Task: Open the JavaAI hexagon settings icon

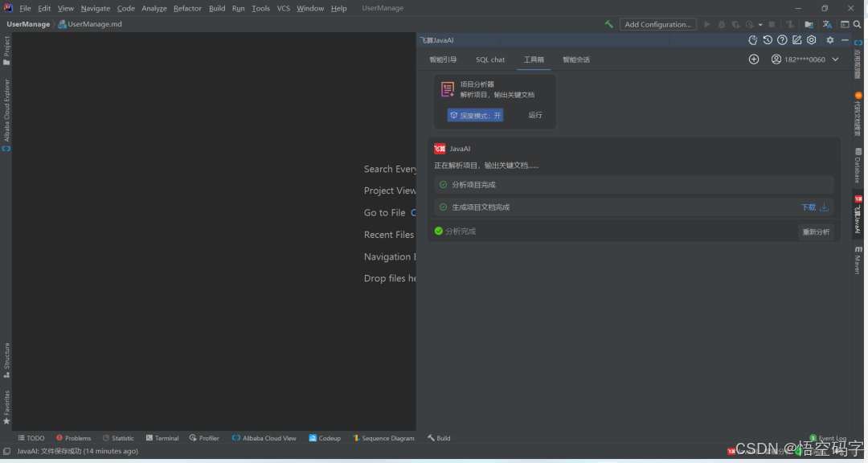Action: click(812, 40)
